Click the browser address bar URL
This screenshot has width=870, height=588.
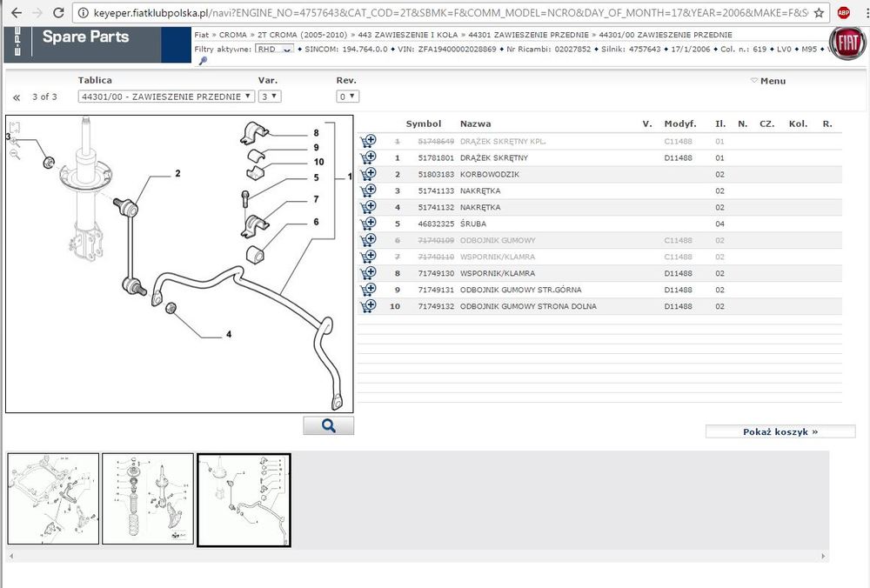click(450, 12)
